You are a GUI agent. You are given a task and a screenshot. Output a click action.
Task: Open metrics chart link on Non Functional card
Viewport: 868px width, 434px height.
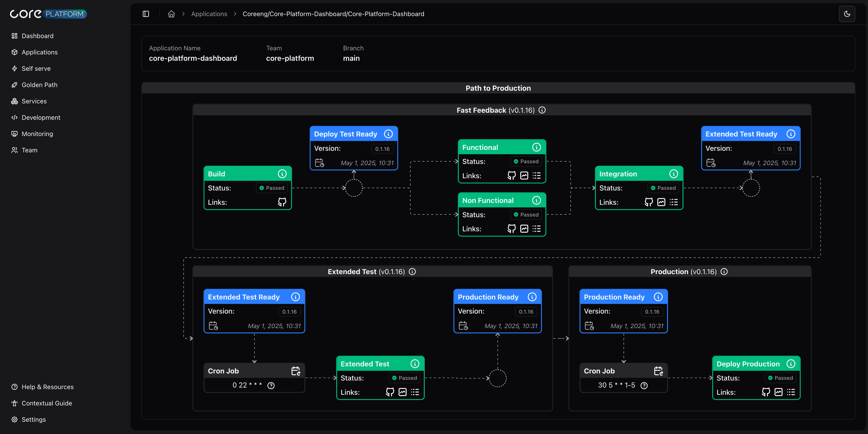[524, 229]
